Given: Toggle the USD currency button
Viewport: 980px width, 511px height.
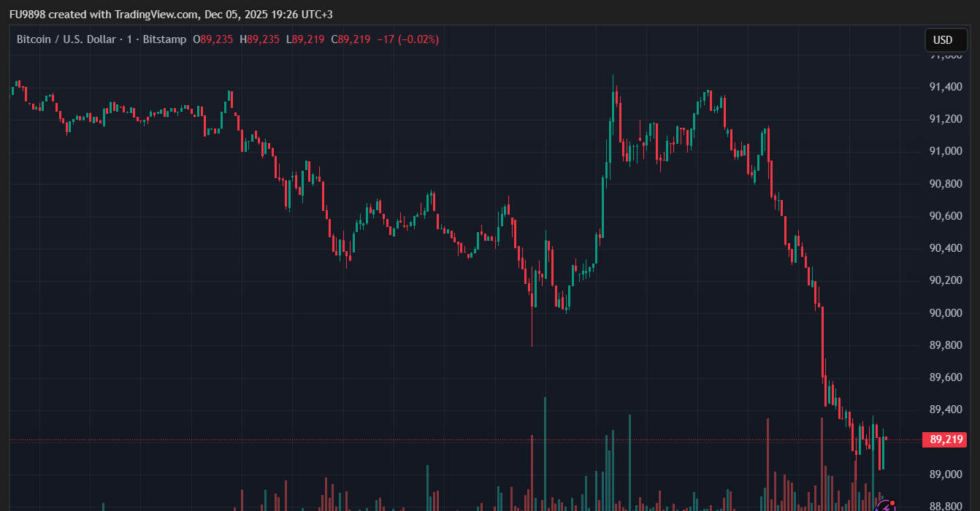Looking at the screenshot, I should (946, 40).
